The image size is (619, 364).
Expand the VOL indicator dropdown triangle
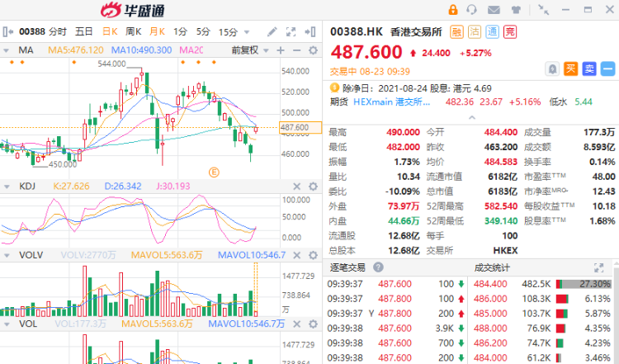coord(7,324)
